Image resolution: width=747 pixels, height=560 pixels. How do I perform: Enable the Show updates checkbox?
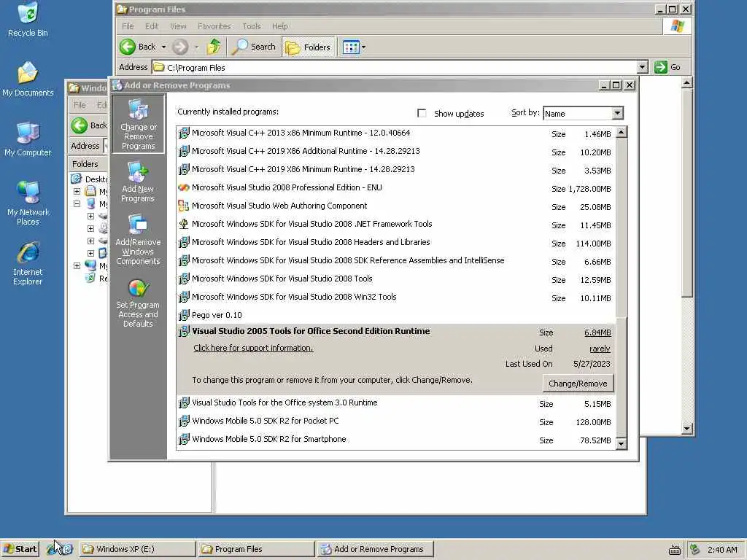point(422,113)
